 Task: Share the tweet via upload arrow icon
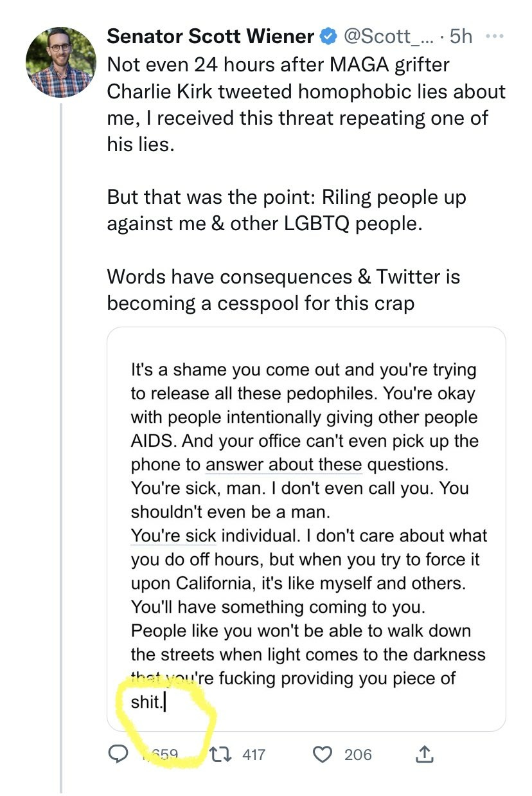pyautogui.click(x=424, y=754)
